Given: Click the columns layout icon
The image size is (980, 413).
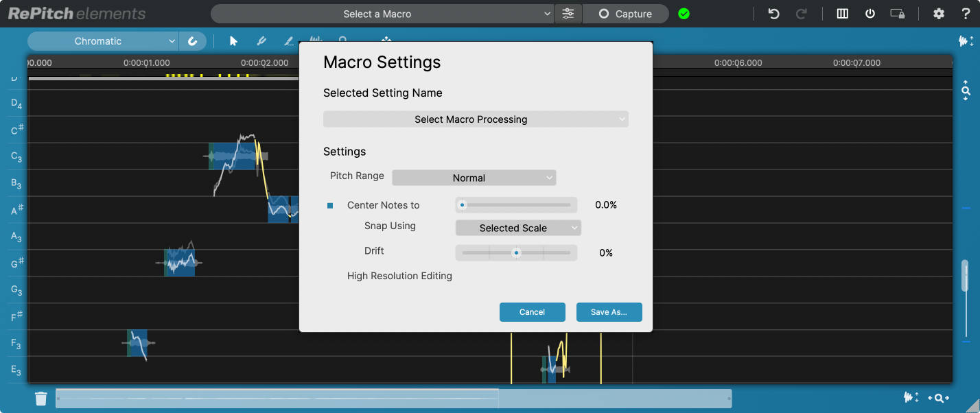Looking at the screenshot, I should click(x=843, y=14).
